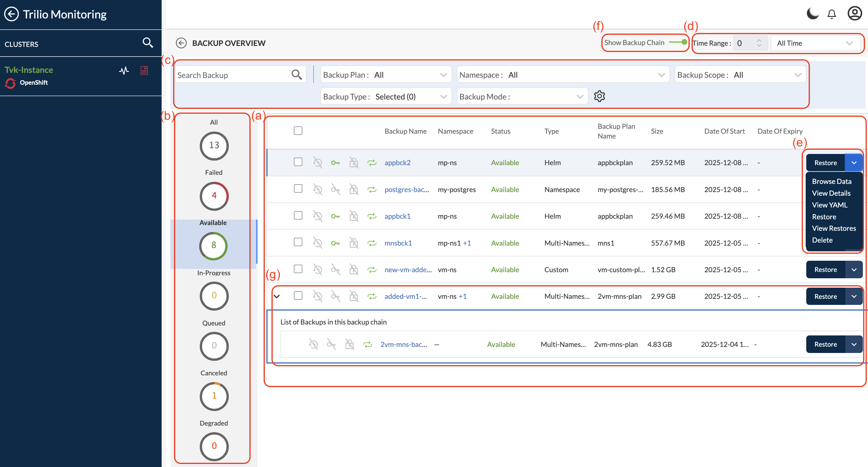The image size is (868, 467).
Task: Open Tvk-Instance red log document icon
Action: pyautogui.click(x=144, y=70)
